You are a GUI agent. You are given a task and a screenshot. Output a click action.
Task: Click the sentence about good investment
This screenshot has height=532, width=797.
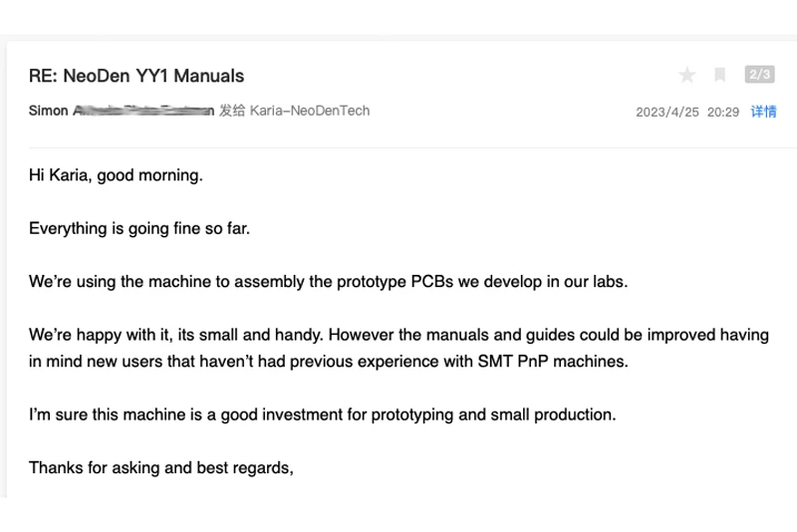click(322, 413)
